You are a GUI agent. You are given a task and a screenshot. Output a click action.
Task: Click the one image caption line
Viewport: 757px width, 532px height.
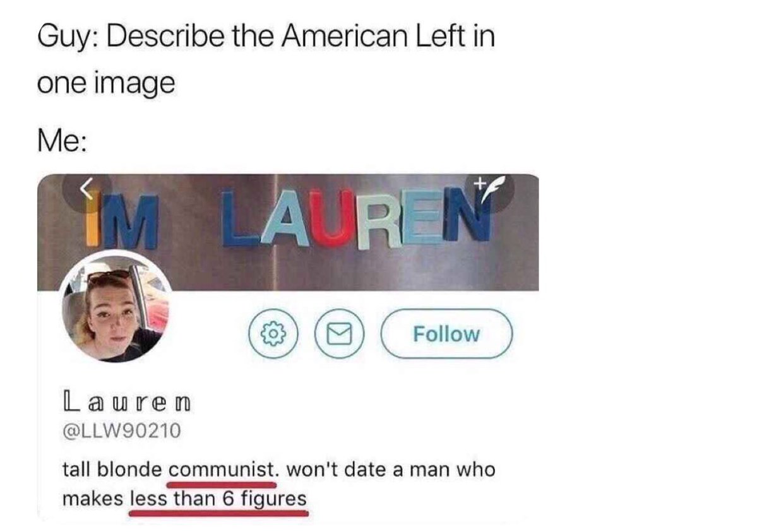pos(106,84)
